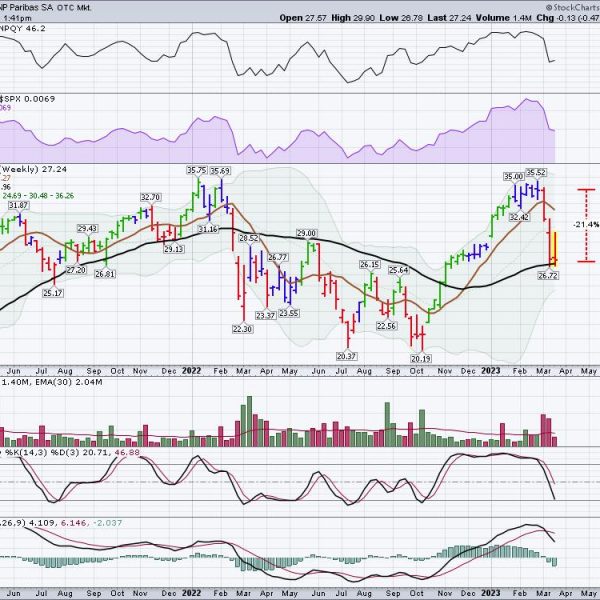This screenshot has height=600, width=600.
Task: Click the 31.87 price label
Action: 18,205
